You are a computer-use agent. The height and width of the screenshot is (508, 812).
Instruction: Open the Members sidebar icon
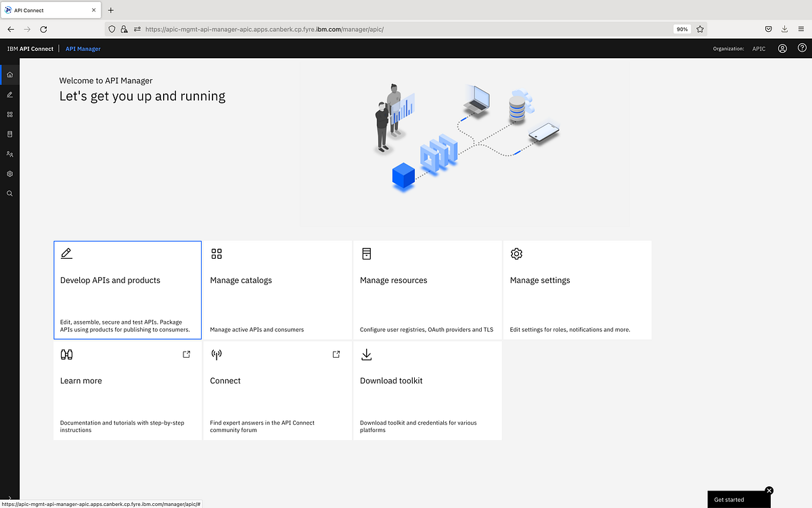click(9, 154)
